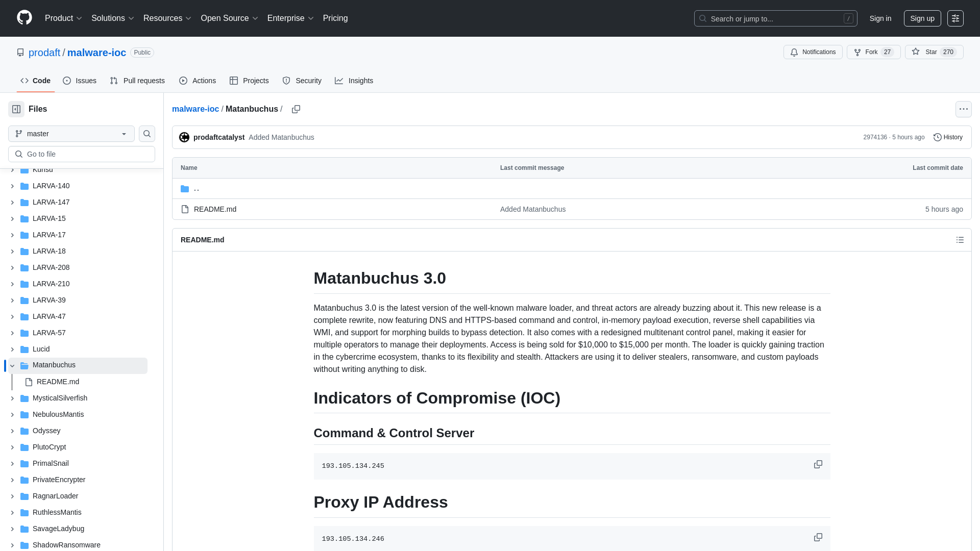Screen dimensions: 980x551
Task: Click the repository icon beside prodaft
Action: pos(20,53)
